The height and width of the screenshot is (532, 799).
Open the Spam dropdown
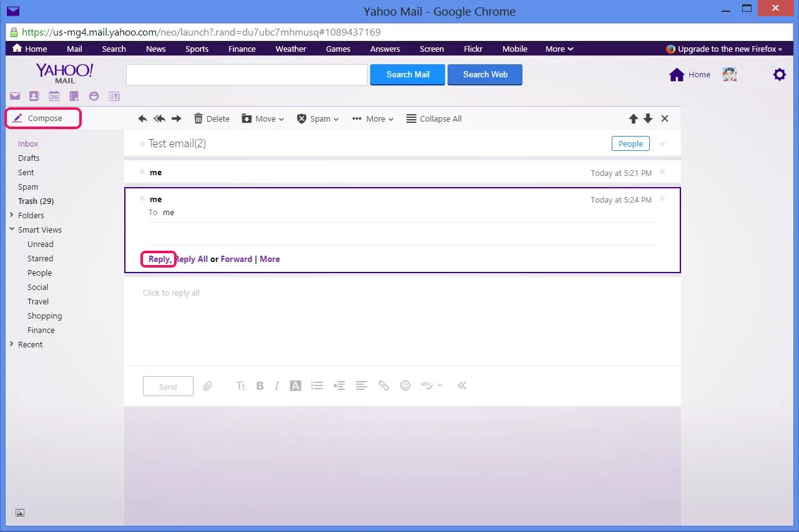tap(318, 118)
